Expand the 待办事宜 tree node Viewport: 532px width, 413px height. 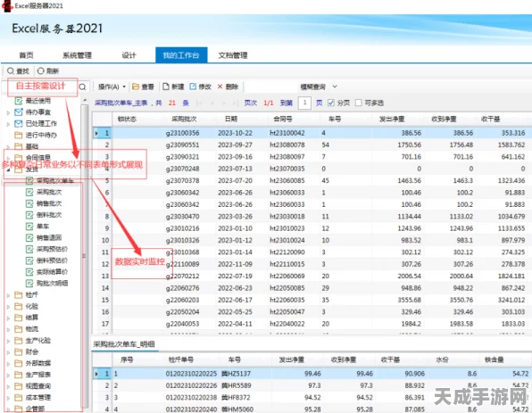click(9, 112)
